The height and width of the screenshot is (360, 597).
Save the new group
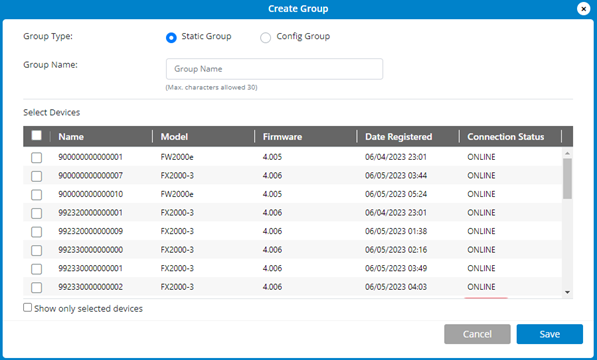(549, 334)
